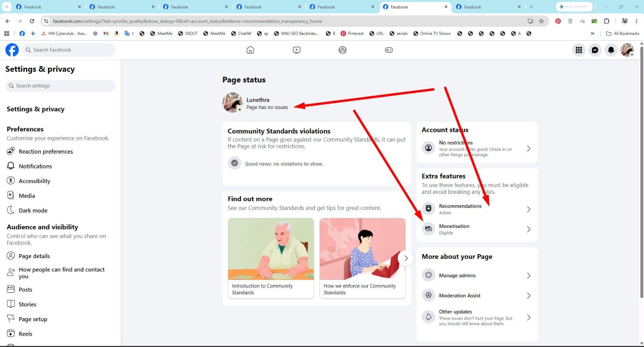This screenshot has height=347, width=644.
Task: Click the Notifications bell in sidebar
Action: 11,166
